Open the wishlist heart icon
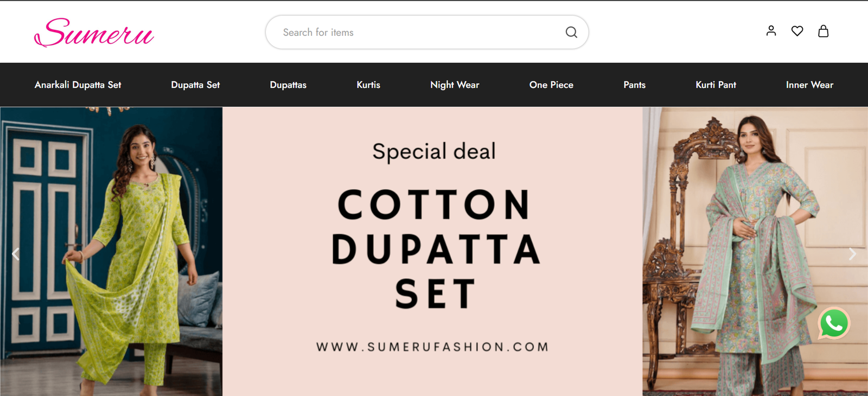This screenshot has width=868, height=396. click(x=797, y=31)
